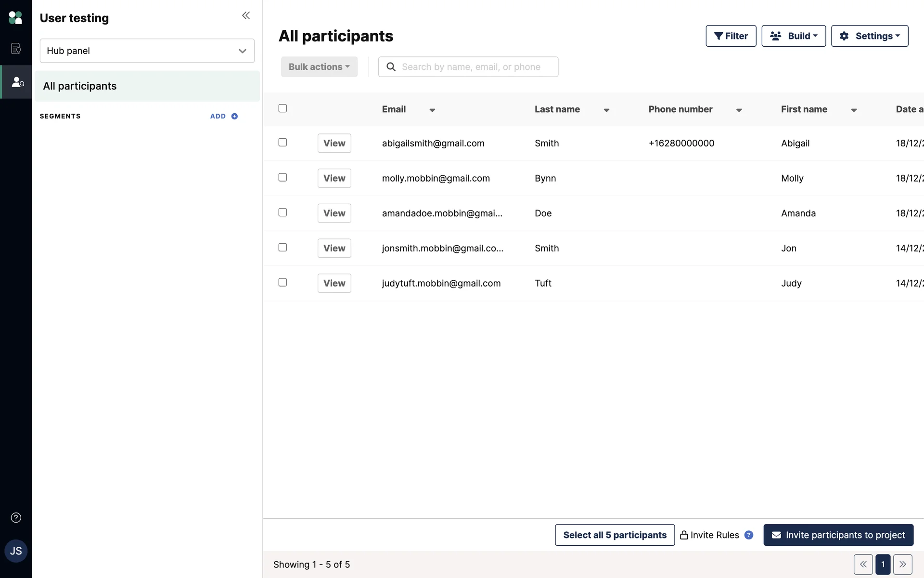Add a new segment with plus icon
Viewport: 924px width, 578px height.
[234, 116]
